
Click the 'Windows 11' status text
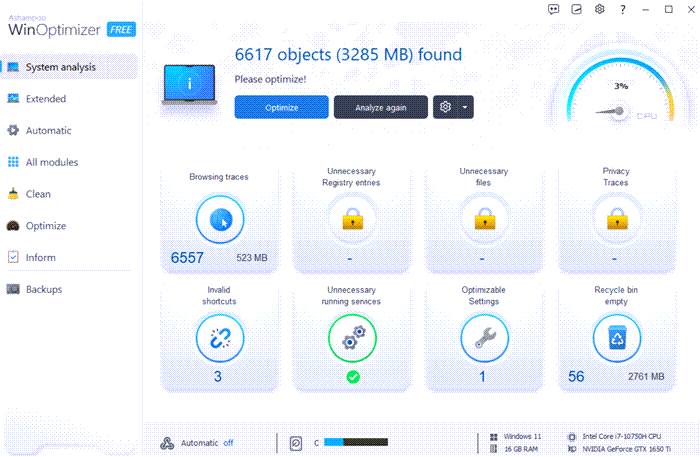pyautogui.click(x=522, y=436)
